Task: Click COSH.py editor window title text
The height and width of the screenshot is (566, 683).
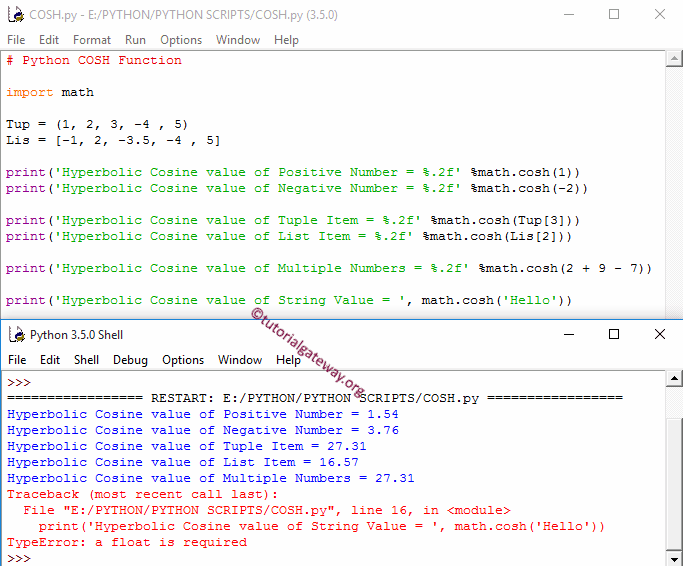Action: coord(183,15)
